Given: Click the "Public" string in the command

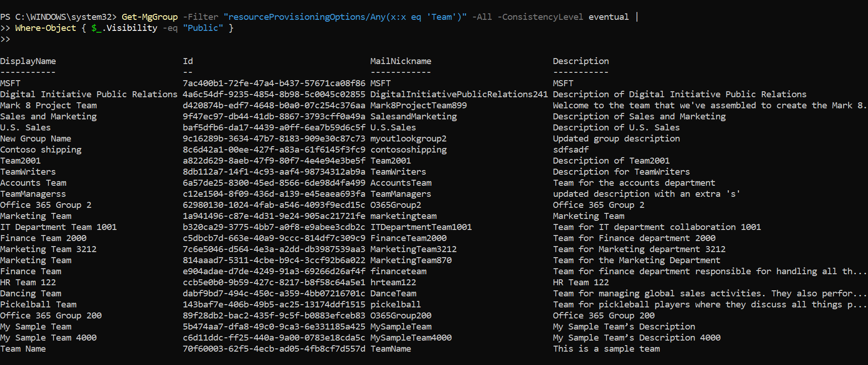Looking at the screenshot, I should tap(203, 28).
